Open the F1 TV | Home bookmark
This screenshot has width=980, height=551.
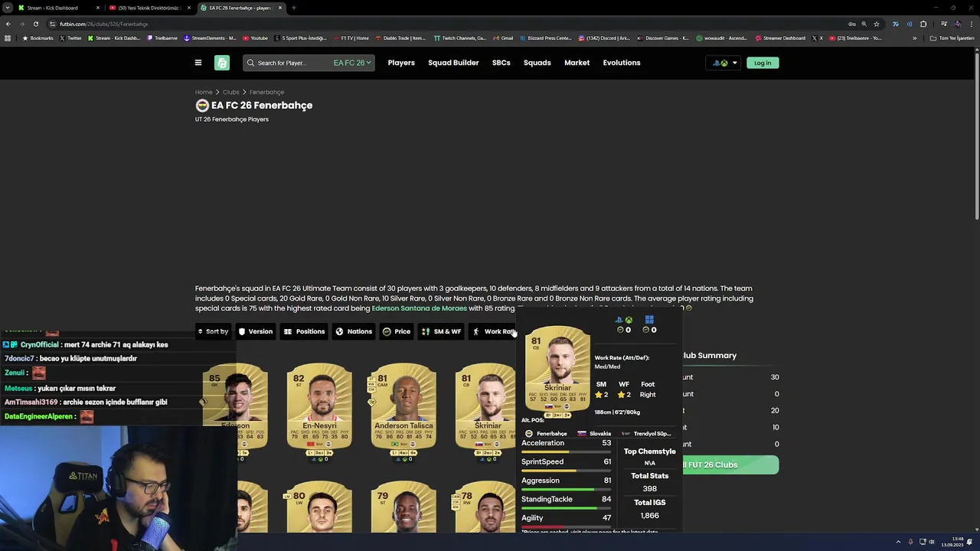(351, 38)
